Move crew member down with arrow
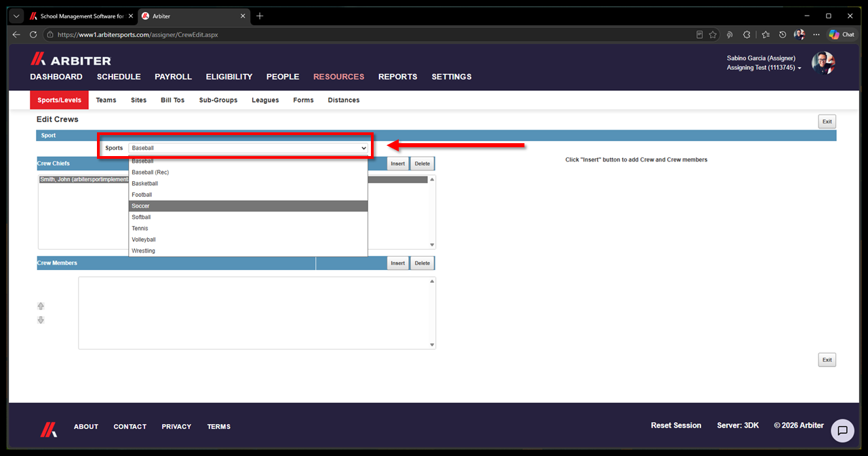Screen dimensions: 868x456 point(41,320)
